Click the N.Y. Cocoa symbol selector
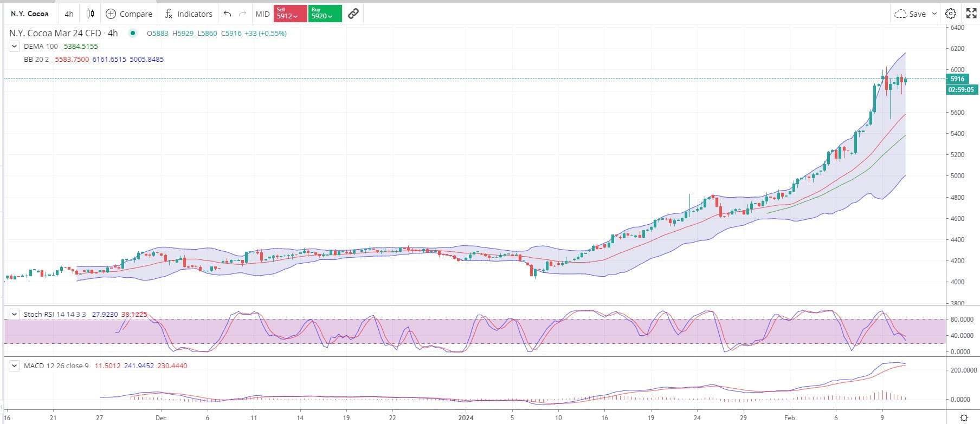The height and width of the screenshot is (424, 980). pos(30,14)
